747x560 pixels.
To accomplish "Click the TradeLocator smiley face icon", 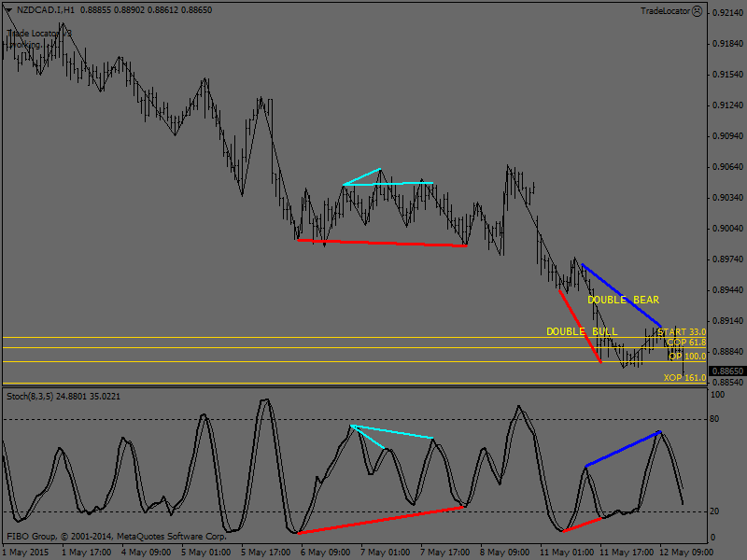I will (x=697, y=11).
